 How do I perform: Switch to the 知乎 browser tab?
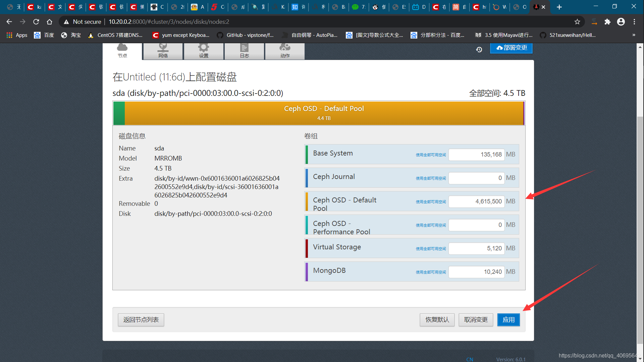299,7
